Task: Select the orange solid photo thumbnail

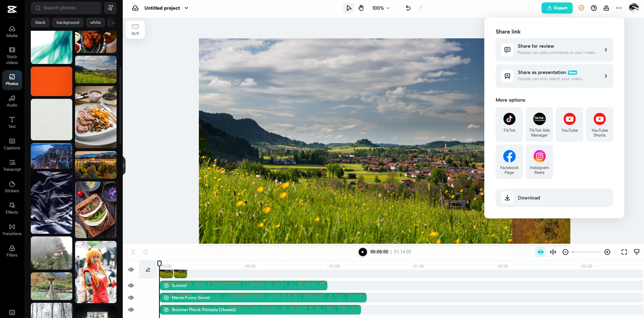Action: [51, 82]
